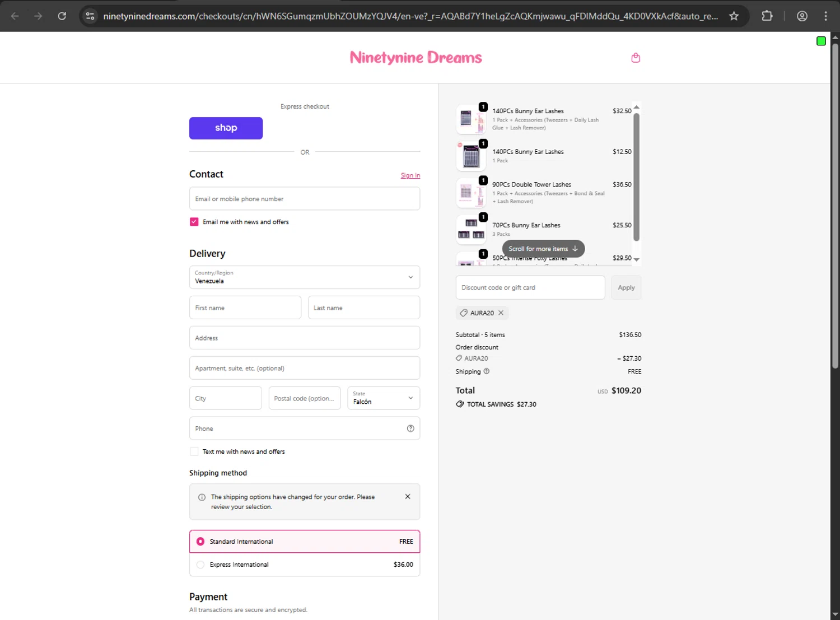The width and height of the screenshot is (840, 620).
Task: Click the subtotal amount $136.50
Action: click(x=630, y=335)
